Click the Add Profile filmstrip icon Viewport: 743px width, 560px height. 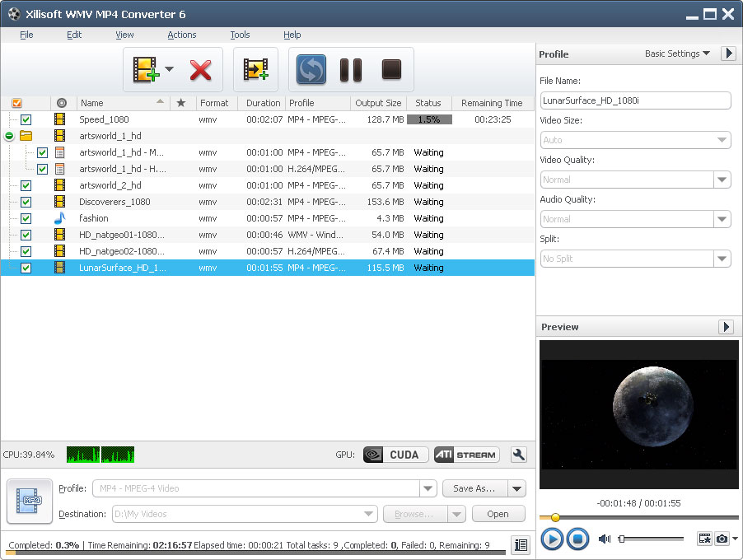(x=255, y=70)
